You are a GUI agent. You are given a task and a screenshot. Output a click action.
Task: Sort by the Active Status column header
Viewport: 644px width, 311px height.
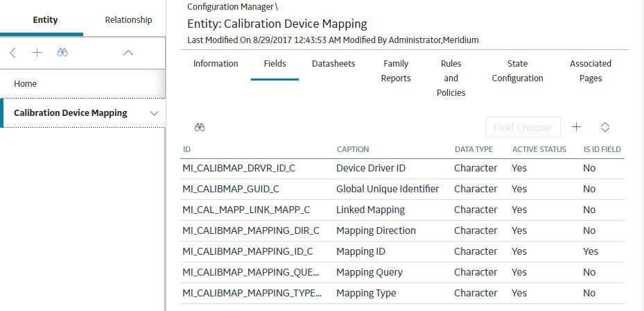tap(539, 149)
